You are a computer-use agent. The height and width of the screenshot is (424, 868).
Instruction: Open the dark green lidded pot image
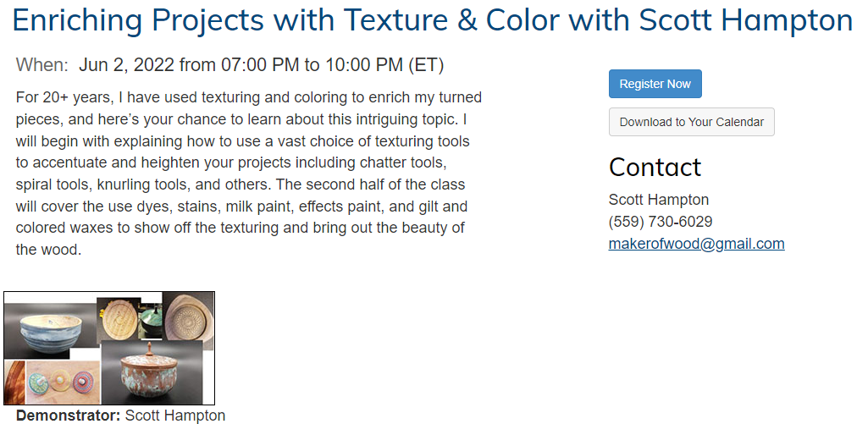pos(150,320)
